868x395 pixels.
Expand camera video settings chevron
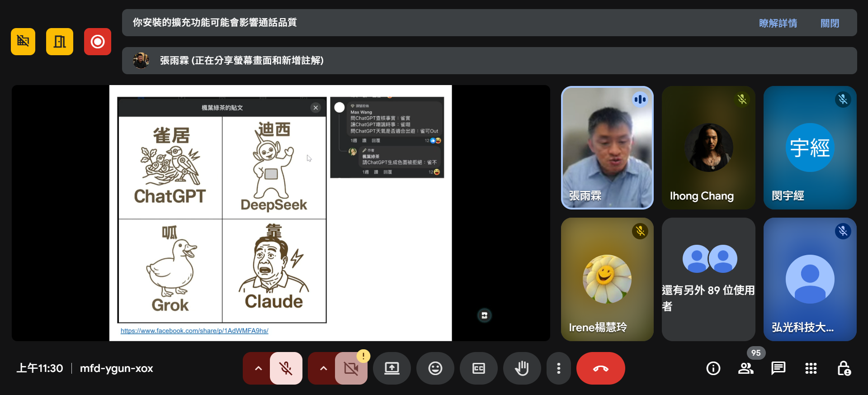click(323, 368)
